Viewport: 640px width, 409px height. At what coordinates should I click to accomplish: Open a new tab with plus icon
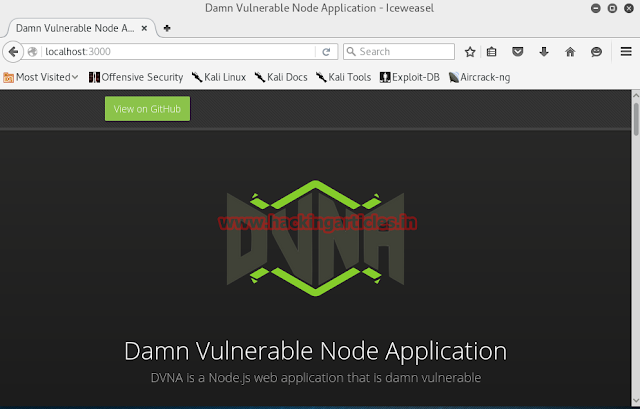tap(167, 28)
